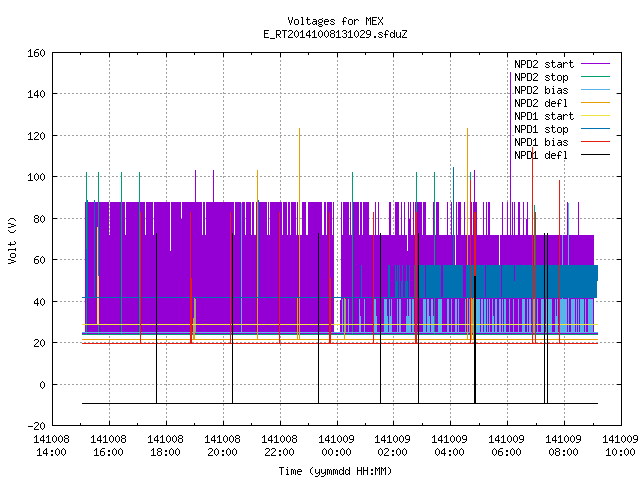Click the 141008 14:00 x-axis tick label
This screenshot has width=640, height=480.
click(51, 446)
